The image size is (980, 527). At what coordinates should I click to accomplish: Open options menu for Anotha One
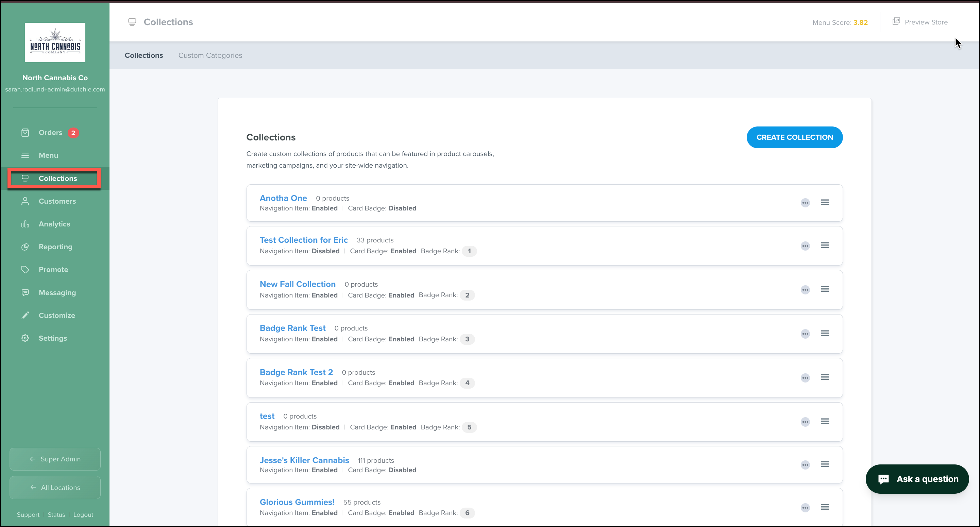(805, 203)
